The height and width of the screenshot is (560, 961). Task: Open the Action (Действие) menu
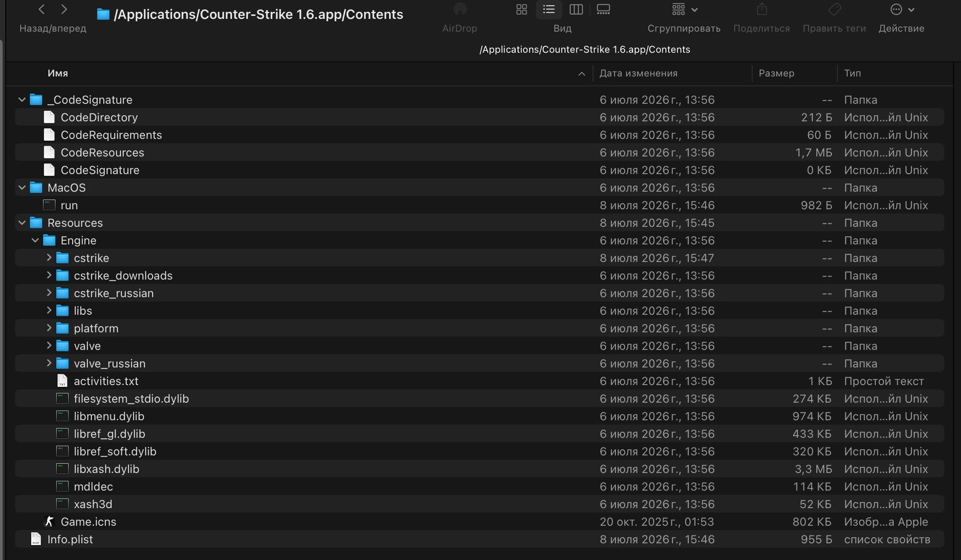[902, 9]
